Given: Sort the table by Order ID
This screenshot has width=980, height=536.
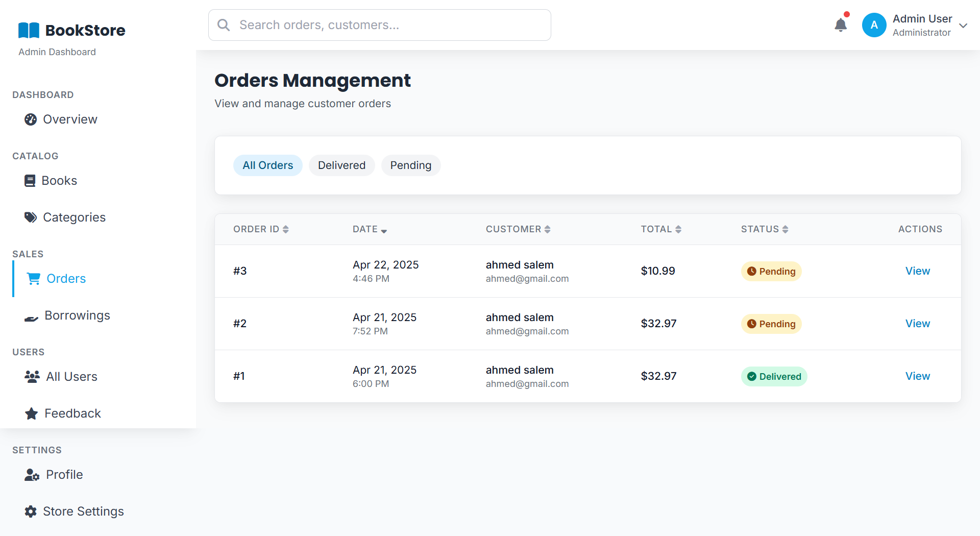Looking at the screenshot, I should 286,229.
